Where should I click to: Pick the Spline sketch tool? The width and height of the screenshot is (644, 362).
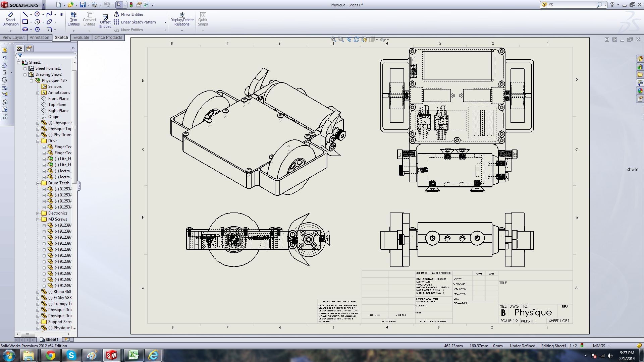click(x=49, y=14)
